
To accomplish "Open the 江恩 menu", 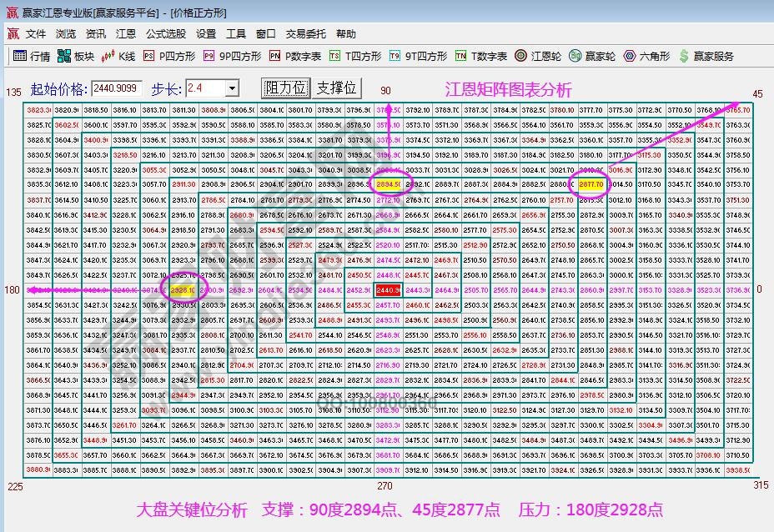I will (x=125, y=34).
